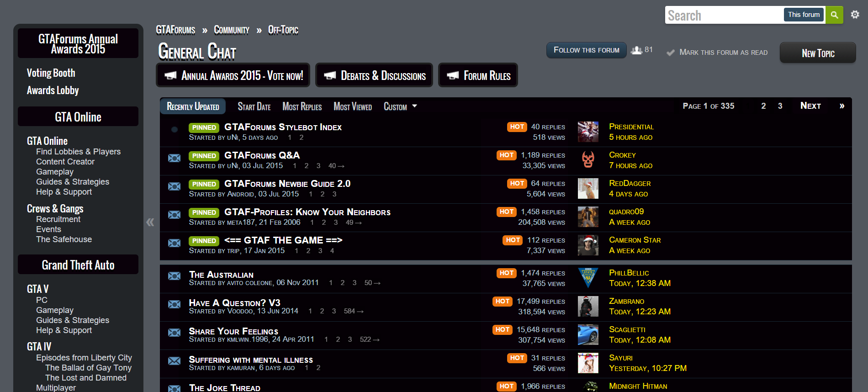Click the green search magnifier button
The image size is (868, 392).
[834, 15]
